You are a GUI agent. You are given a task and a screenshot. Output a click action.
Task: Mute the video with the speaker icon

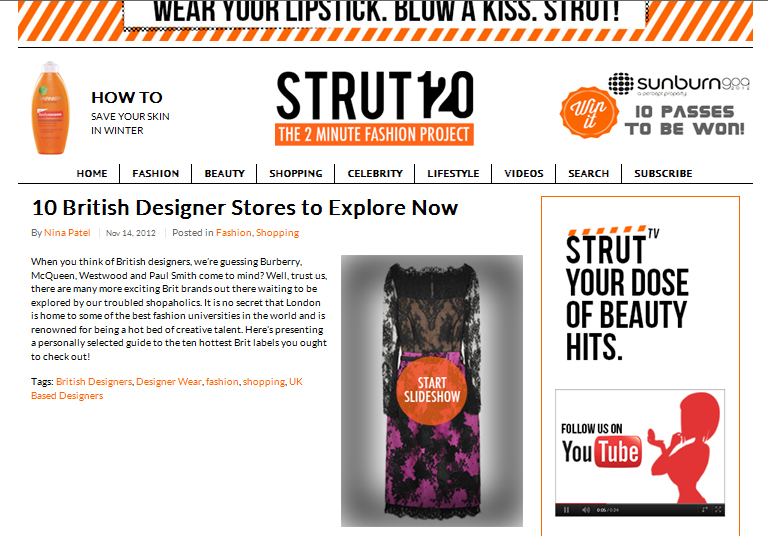pyautogui.click(x=586, y=510)
